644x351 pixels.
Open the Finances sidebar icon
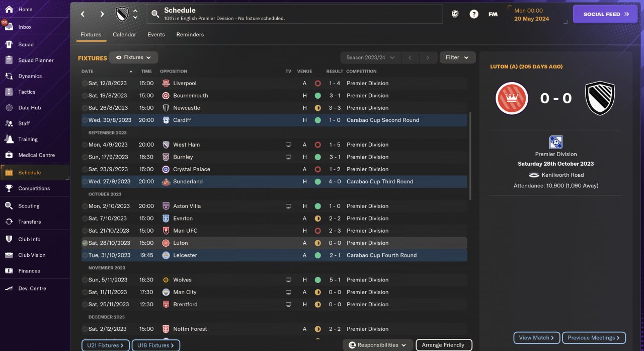[x=9, y=271]
